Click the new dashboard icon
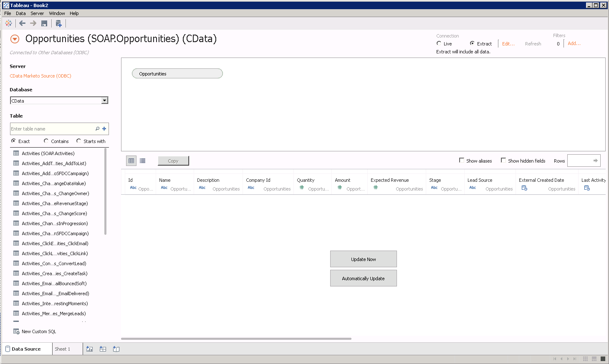The image size is (609, 364). (103, 349)
